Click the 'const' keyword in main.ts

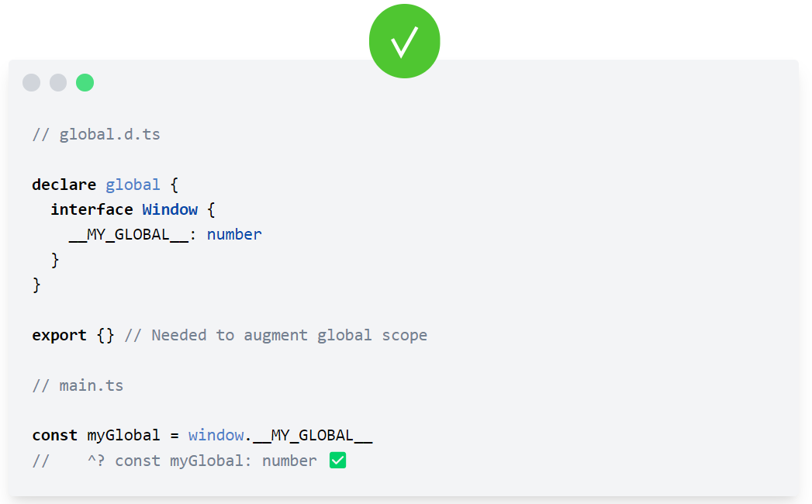coord(54,435)
